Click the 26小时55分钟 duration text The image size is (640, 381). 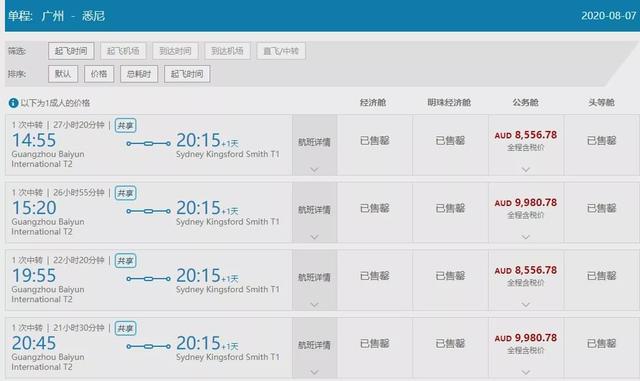[79, 193]
